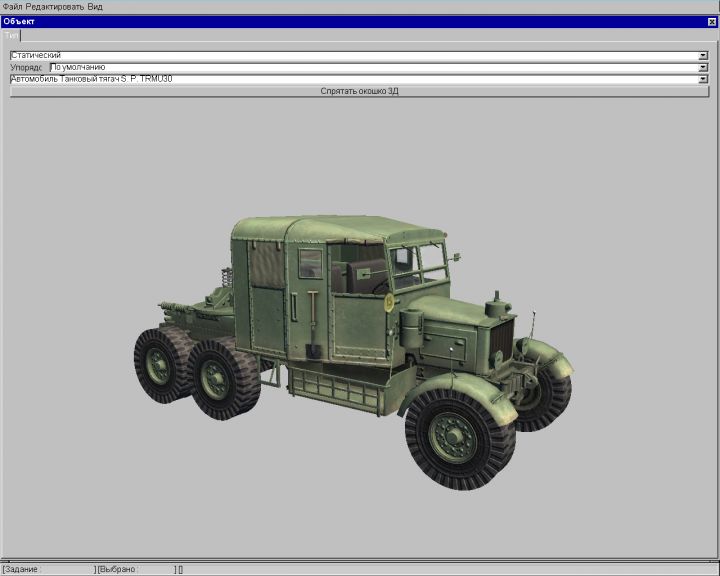This screenshot has width=720, height=576.
Task: Expand the Статический dropdown arrow
Action: coord(704,55)
